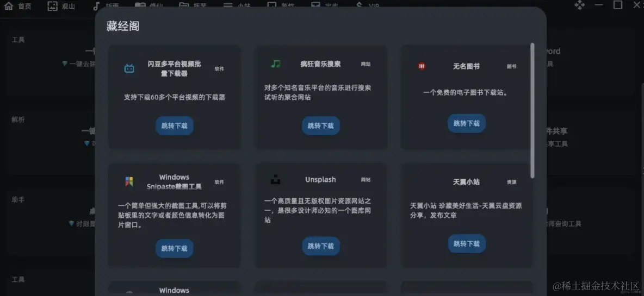Click the 网站 tag on 疯狂音乐搜索 card
Screen dimensions: 644x296
(x=366, y=64)
